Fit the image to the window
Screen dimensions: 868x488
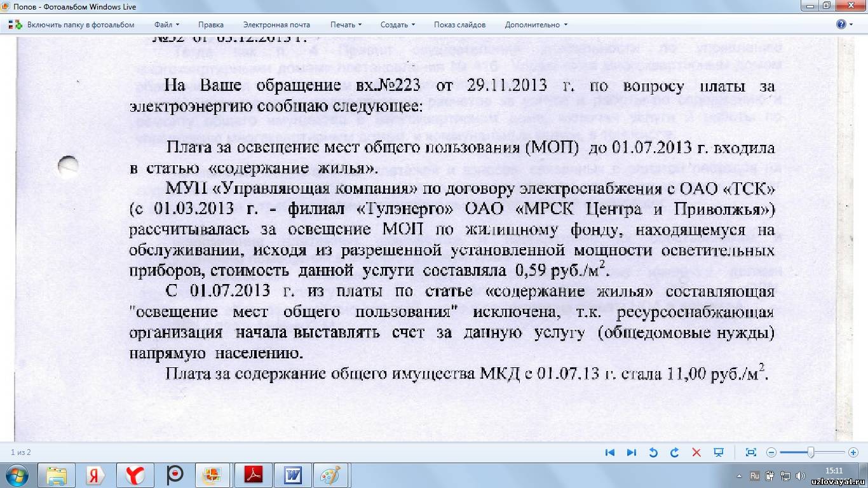click(x=750, y=452)
